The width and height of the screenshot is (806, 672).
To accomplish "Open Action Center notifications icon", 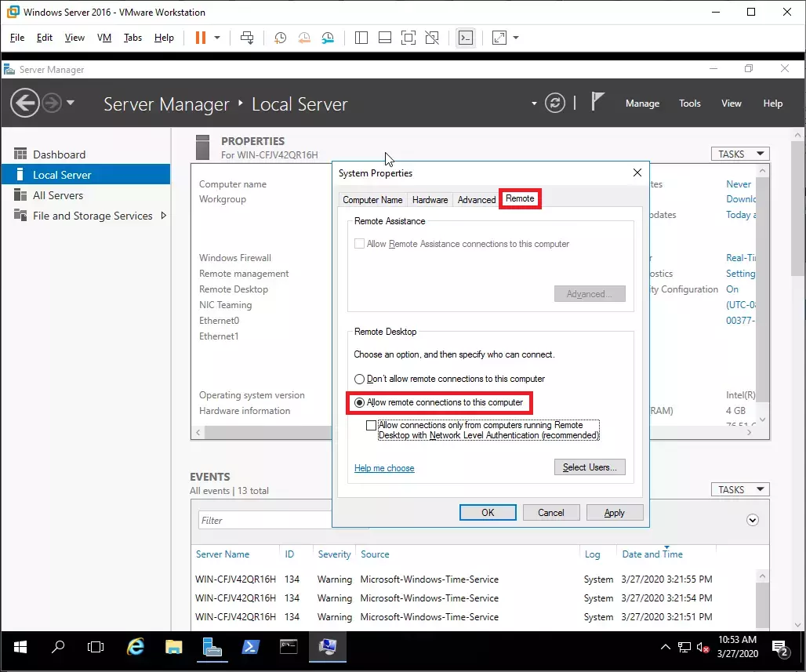I will coord(781,648).
